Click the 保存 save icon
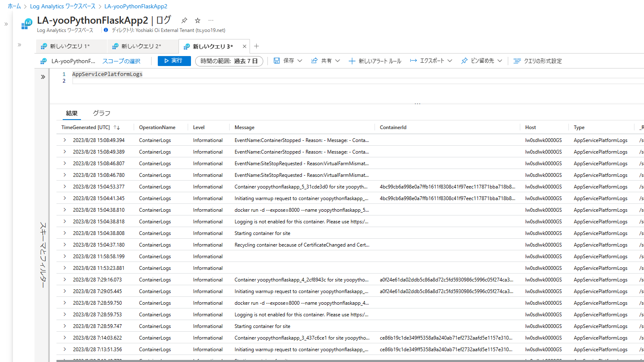Screen dimensions: 644x362 click(x=277, y=61)
